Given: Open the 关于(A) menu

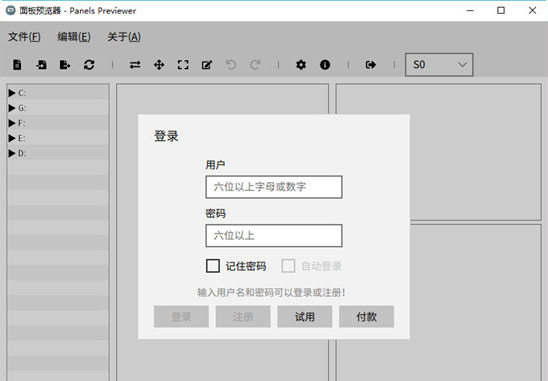Looking at the screenshot, I should pos(124,37).
